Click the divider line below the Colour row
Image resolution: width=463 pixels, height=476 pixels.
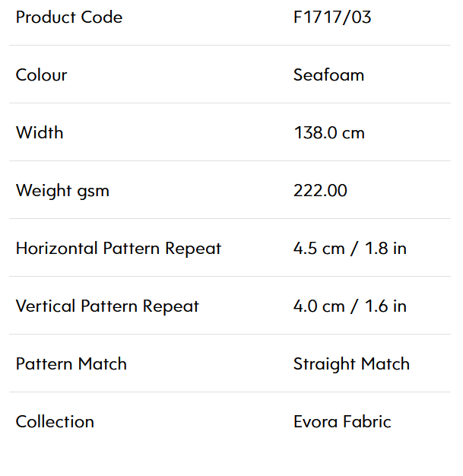[x=230, y=103]
